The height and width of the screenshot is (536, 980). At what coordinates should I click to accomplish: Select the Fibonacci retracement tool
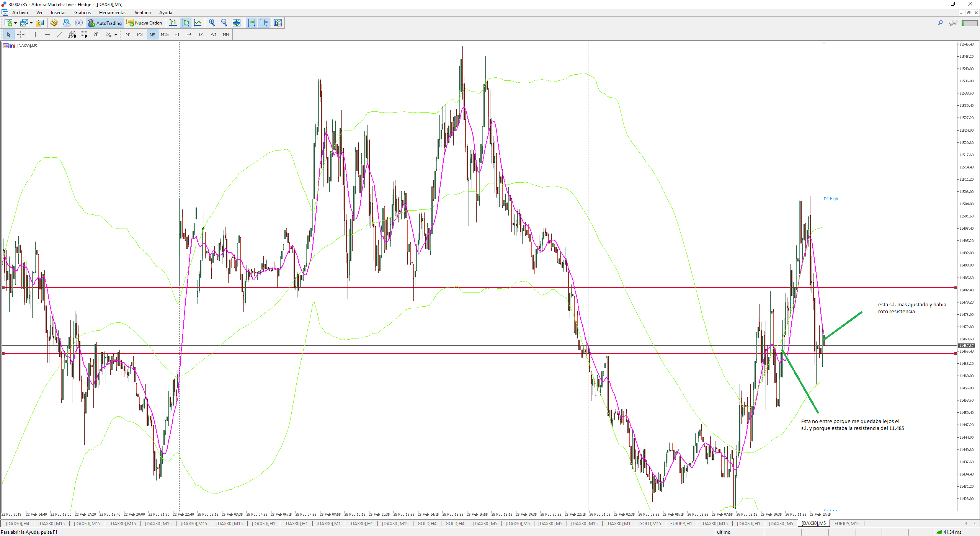84,34
